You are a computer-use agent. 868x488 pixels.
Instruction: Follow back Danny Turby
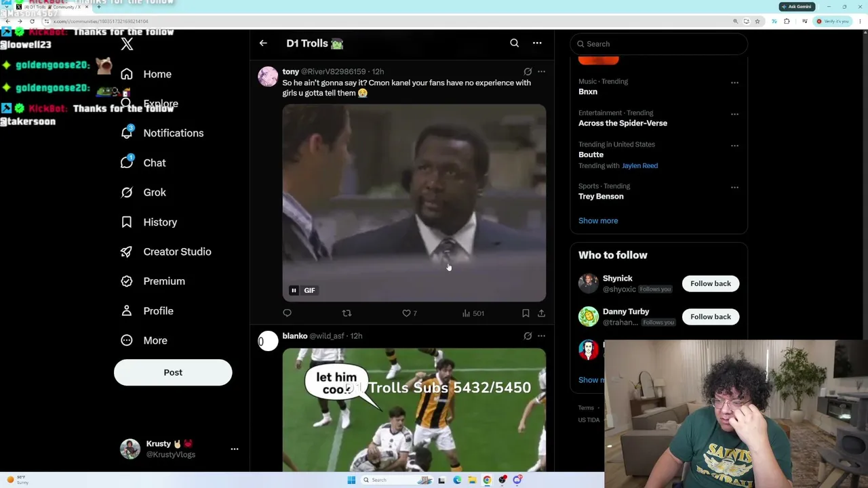[711, 317]
